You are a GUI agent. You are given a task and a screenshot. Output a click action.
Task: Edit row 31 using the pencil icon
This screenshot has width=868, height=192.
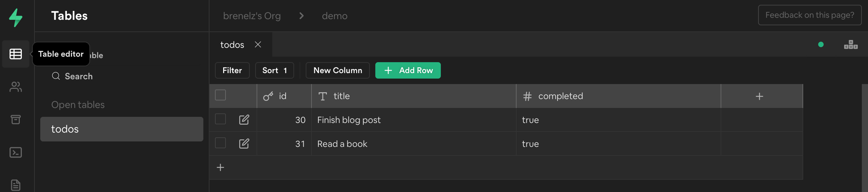tap(244, 143)
